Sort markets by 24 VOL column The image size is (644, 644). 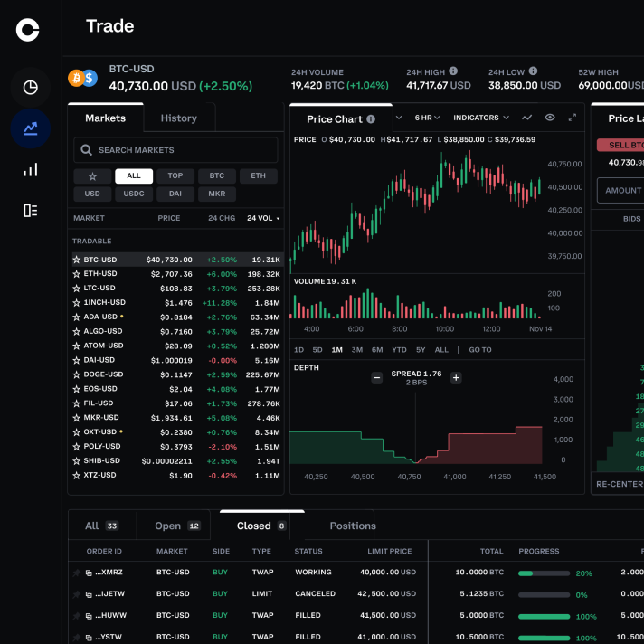point(263,218)
